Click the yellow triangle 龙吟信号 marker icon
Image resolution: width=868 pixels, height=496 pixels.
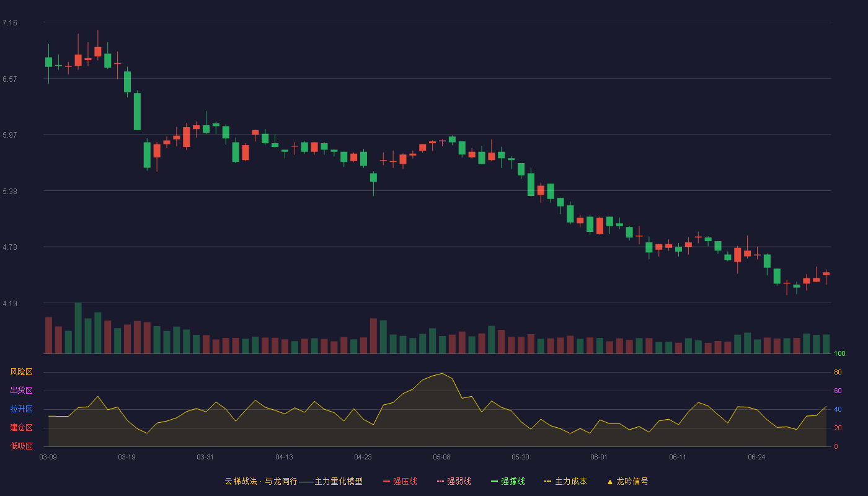coord(610,482)
